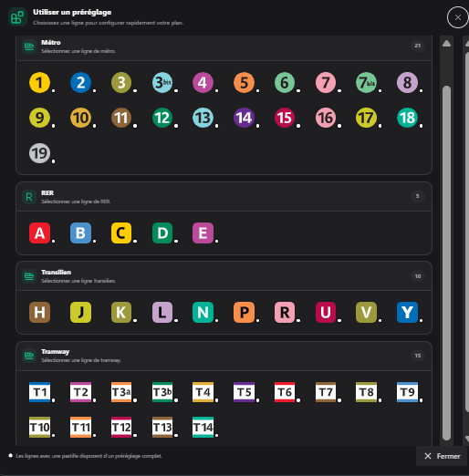Choose Tramway T8 preset

click(x=366, y=392)
